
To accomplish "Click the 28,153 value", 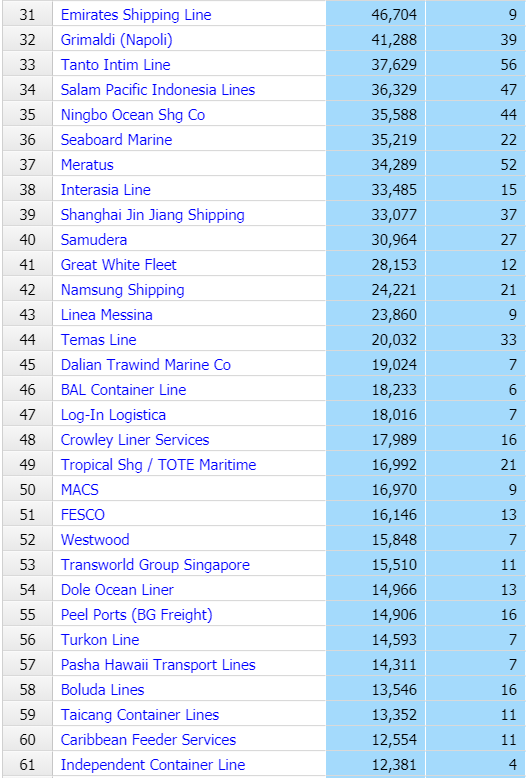I will [x=376, y=264].
